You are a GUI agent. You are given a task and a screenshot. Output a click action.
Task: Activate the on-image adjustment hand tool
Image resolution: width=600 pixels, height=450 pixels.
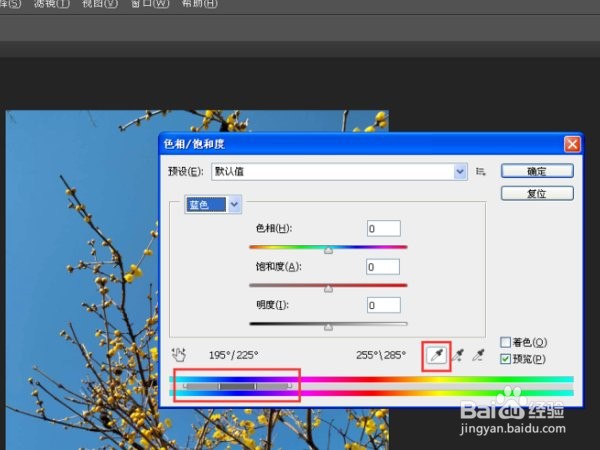[x=179, y=355]
